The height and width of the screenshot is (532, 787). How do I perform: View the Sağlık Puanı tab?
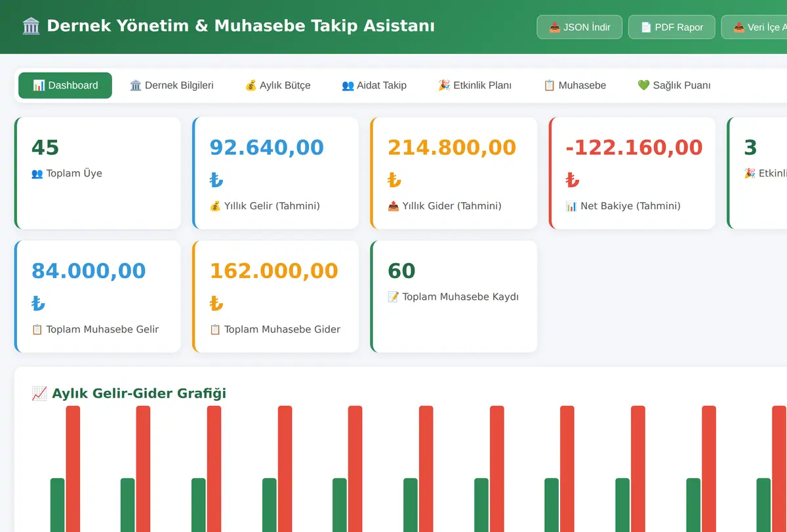(x=674, y=85)
